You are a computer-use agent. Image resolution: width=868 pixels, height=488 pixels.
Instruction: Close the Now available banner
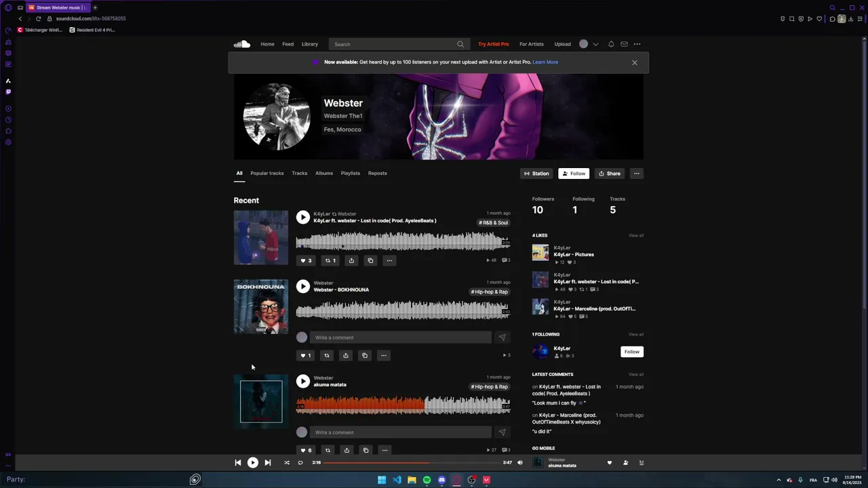click(x=635, y=62)
